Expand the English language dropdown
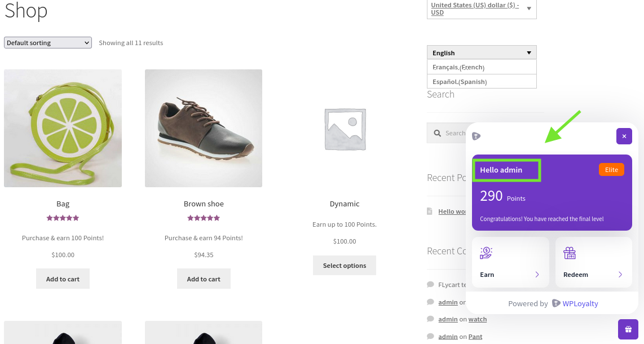644x344 pixels. 481,52
